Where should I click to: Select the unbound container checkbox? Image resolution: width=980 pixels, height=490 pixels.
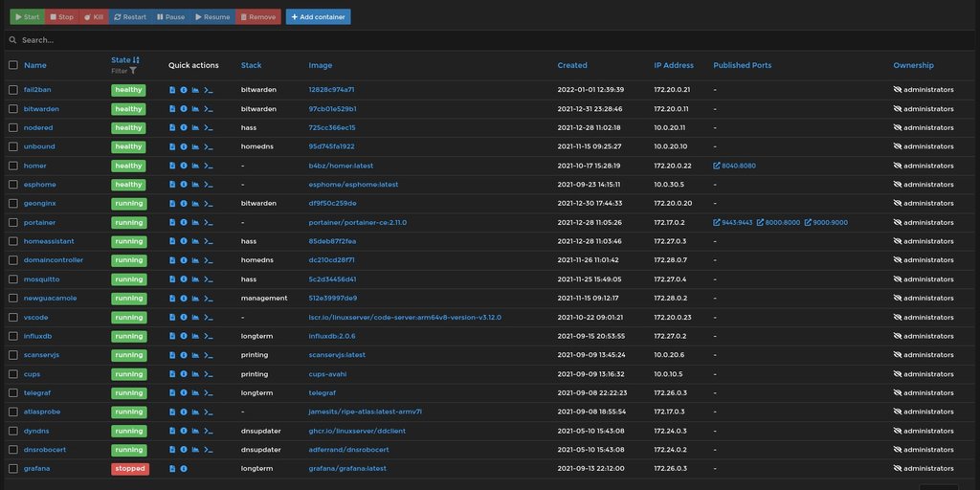12,146
